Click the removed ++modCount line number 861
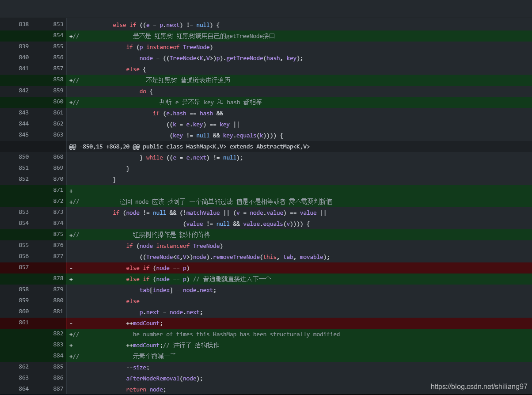 pos(24,323)
